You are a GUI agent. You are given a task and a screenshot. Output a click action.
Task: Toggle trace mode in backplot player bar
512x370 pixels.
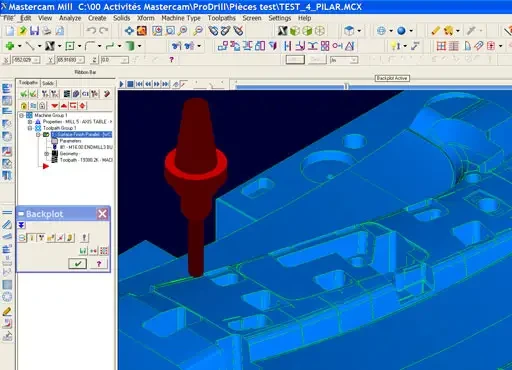point(176,84)
